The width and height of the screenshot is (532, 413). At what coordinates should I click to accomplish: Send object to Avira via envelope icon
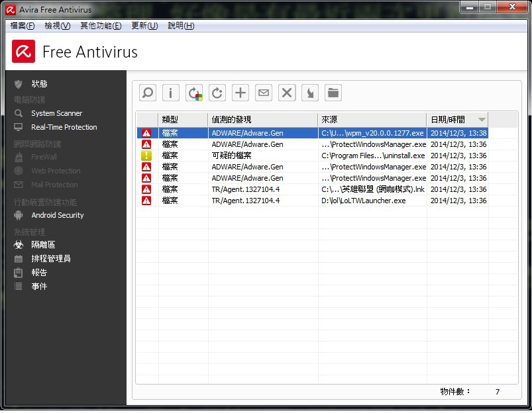pos(264,93)
